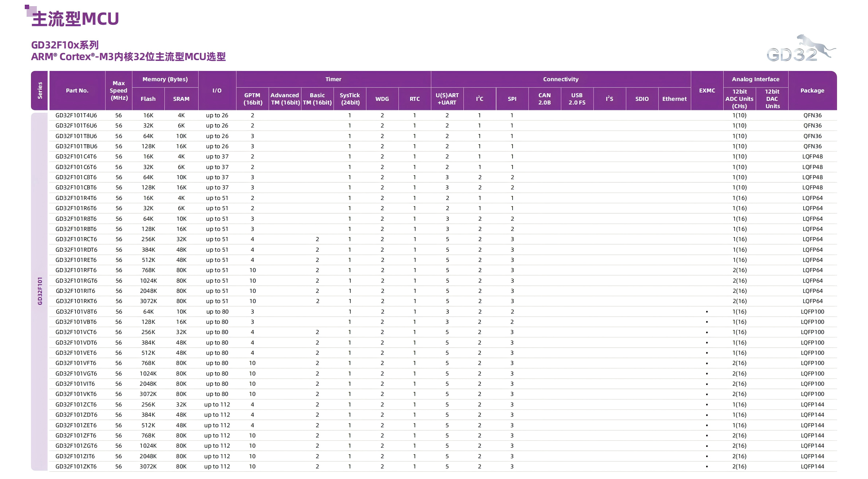Select part number GD32F101ZKT6
Image resolution: width=868 pixels, height=479 pixels.
coord(76,466)
